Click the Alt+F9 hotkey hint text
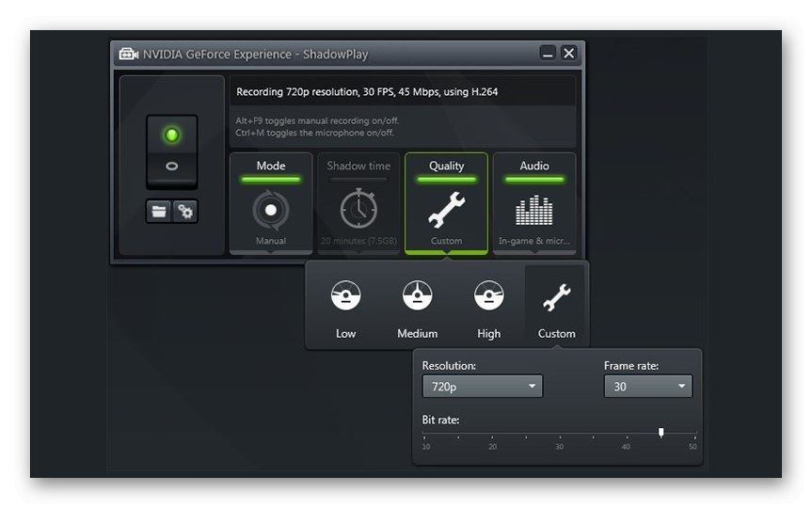 [x=317, y=120]
